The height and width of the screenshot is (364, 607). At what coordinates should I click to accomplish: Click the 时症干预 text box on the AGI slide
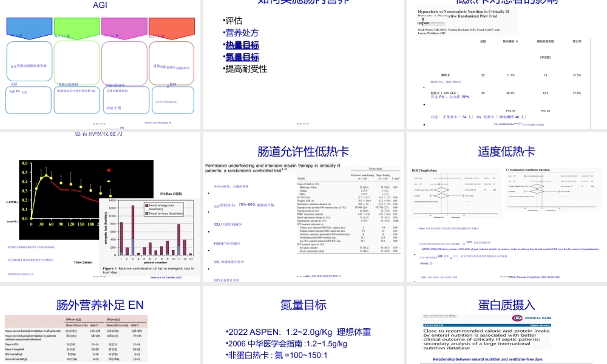click(115, 108)
